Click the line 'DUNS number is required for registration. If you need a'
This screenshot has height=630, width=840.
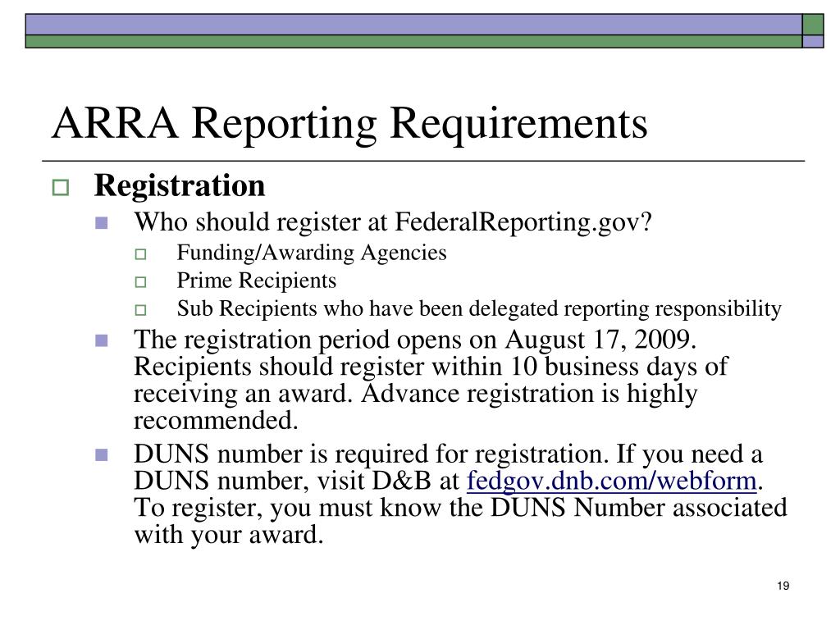(449, 454)
